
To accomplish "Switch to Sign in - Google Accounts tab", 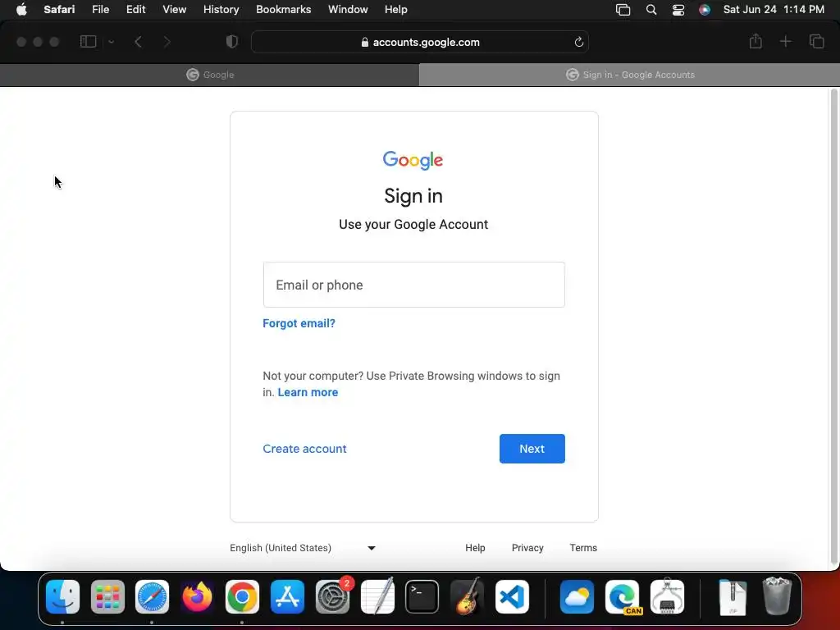I will [x=629, y=75].
